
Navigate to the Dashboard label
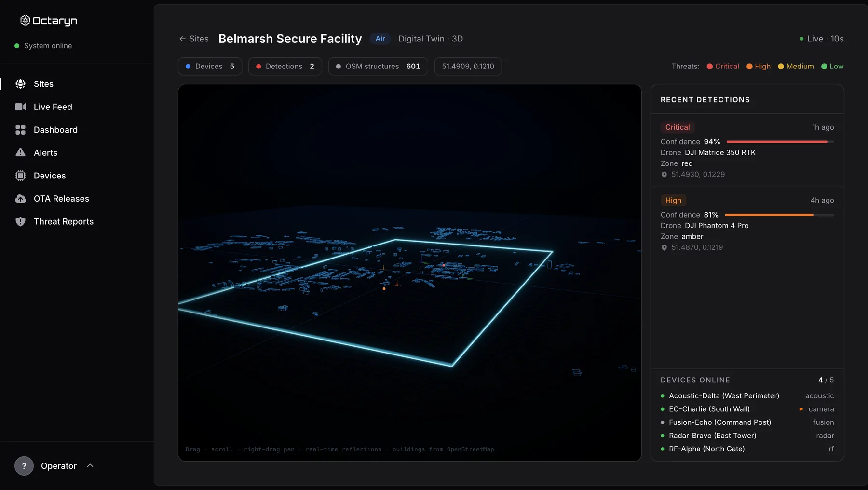55,130
